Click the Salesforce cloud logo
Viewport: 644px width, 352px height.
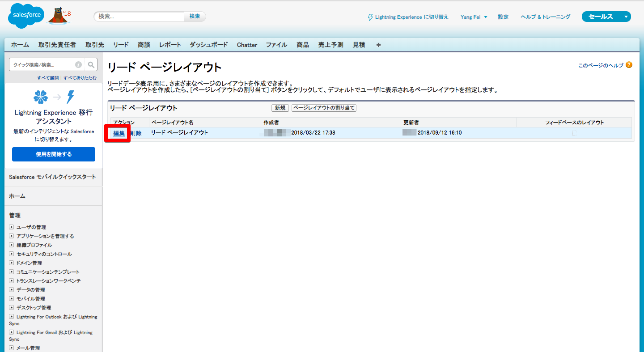26,16
